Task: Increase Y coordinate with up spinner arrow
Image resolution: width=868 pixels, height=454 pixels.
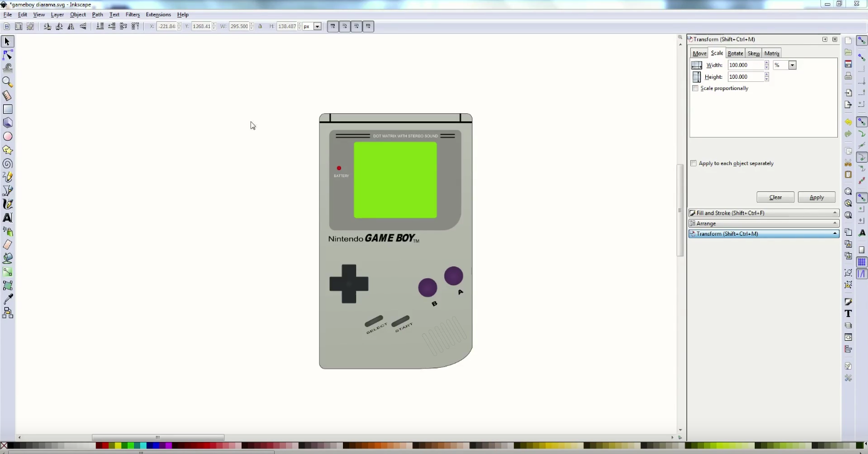Action: pyautogui.click(x=215, y=24)
